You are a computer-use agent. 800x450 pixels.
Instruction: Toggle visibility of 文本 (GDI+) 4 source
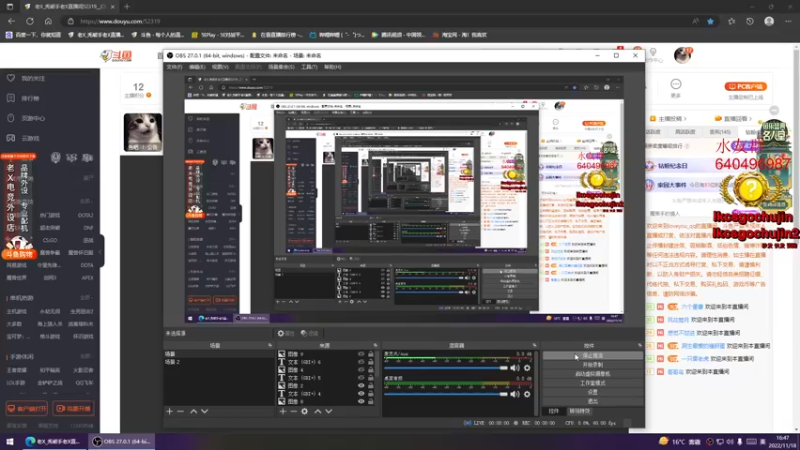coord(361,393)
